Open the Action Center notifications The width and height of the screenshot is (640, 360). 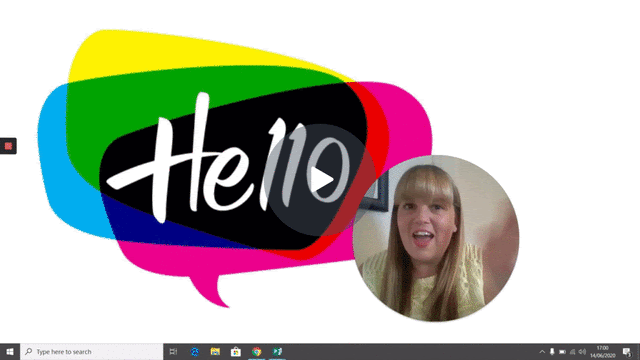coord(627,352)
